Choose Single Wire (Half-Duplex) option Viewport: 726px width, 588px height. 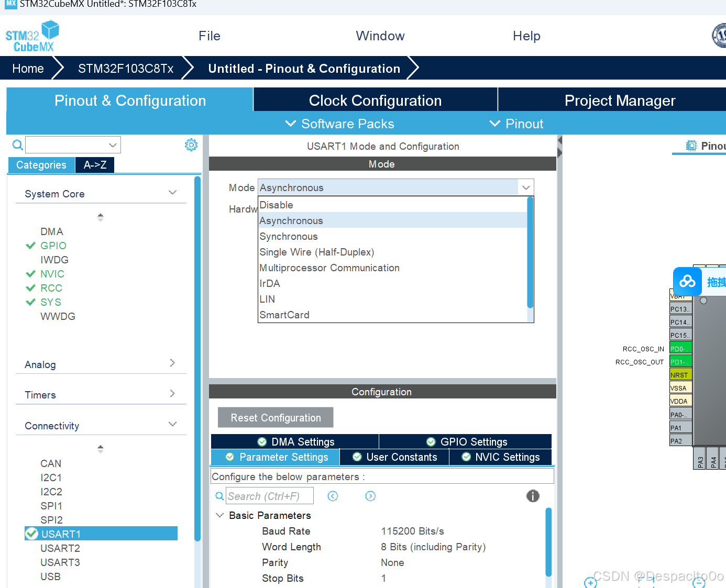pos(393,252)
